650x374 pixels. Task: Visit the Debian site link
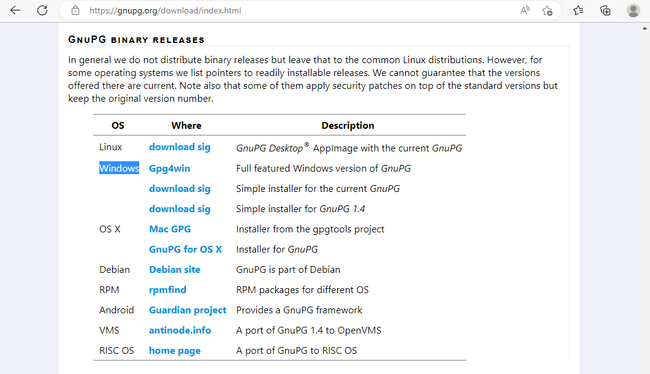pos(175,270)
